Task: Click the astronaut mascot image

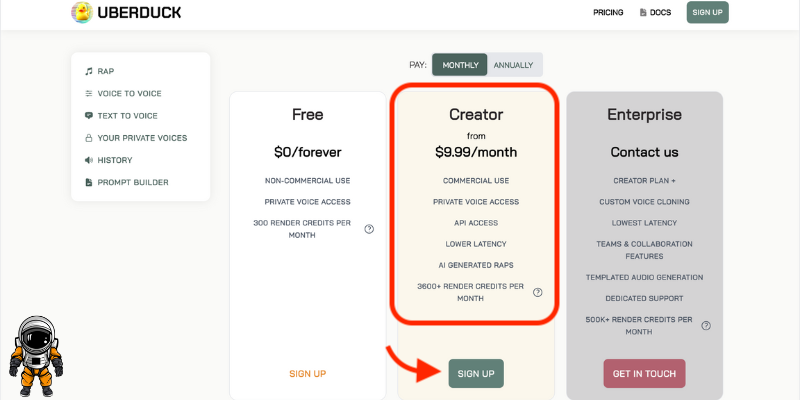Action: click(x=36, y=356)
